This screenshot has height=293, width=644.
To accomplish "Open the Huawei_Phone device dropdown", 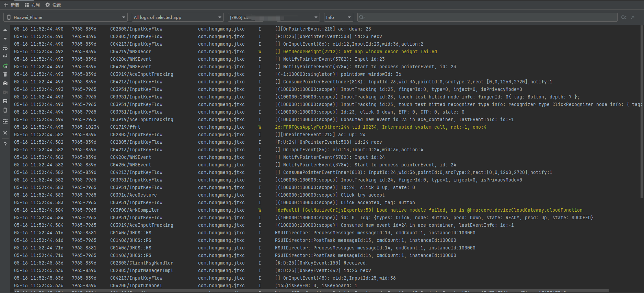I will coord(66,17).
